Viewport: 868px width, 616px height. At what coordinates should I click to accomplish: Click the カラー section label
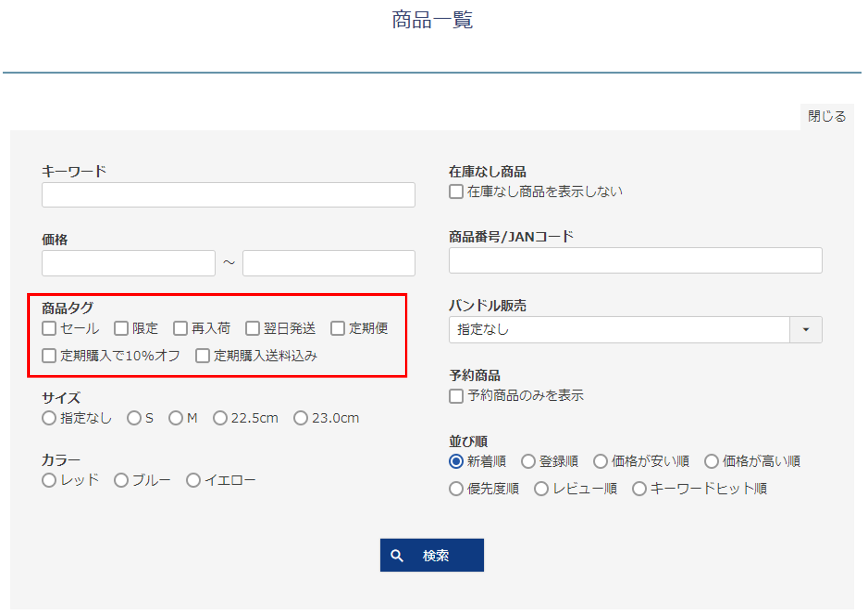[x=61, y=460]
